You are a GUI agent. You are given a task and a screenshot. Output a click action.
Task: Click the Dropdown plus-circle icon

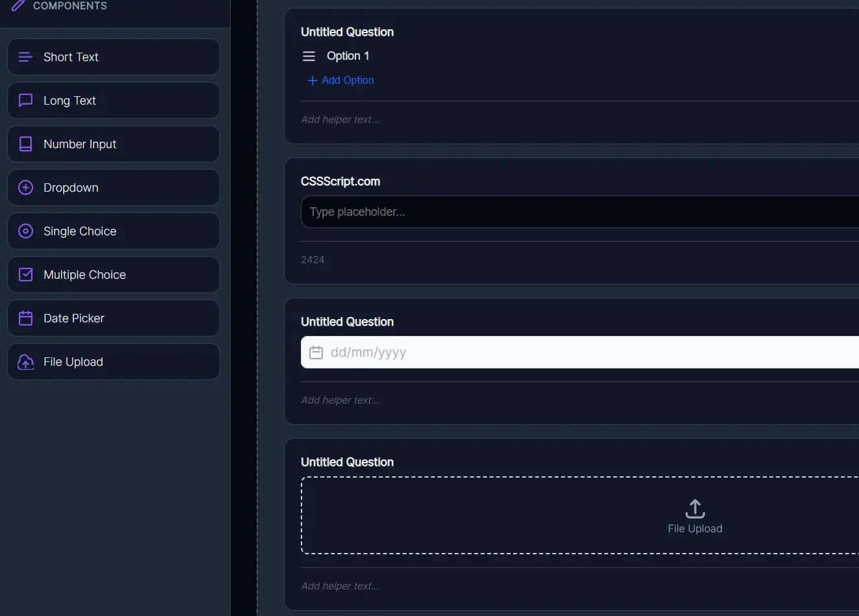[25, 187]
